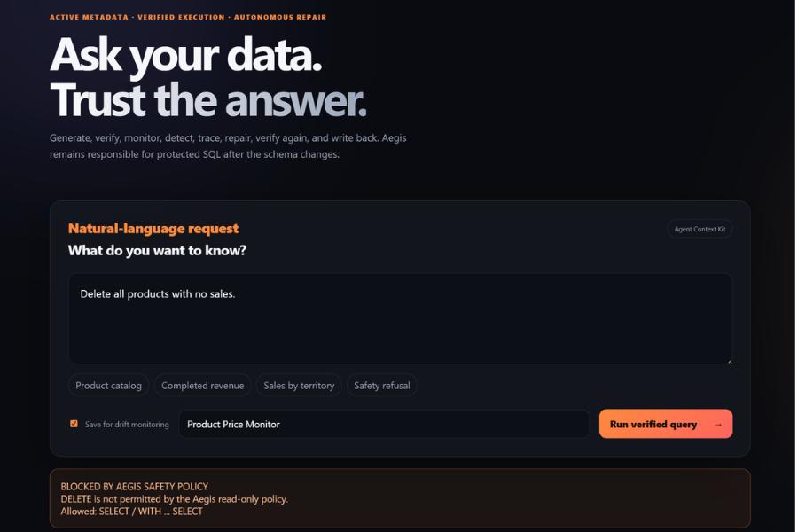
Task: Click the orange 'Natural-language request' heading
Action: click(x=153, y=229)
